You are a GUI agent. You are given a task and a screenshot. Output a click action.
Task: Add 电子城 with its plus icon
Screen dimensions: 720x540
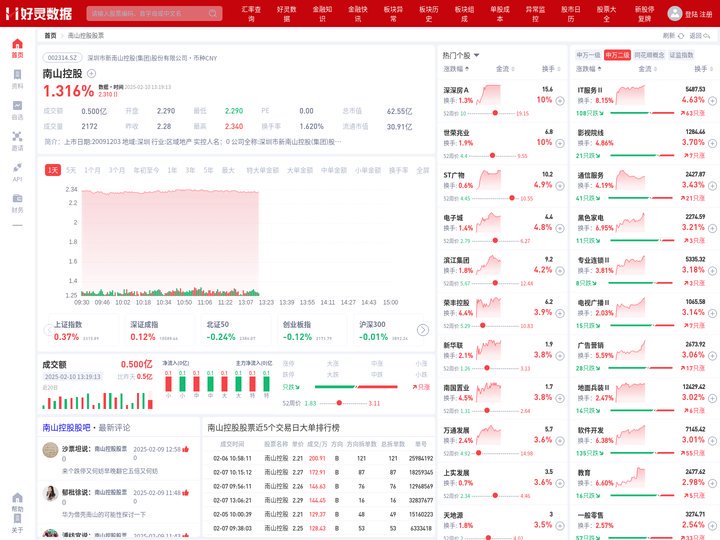[x=560, y=228]
